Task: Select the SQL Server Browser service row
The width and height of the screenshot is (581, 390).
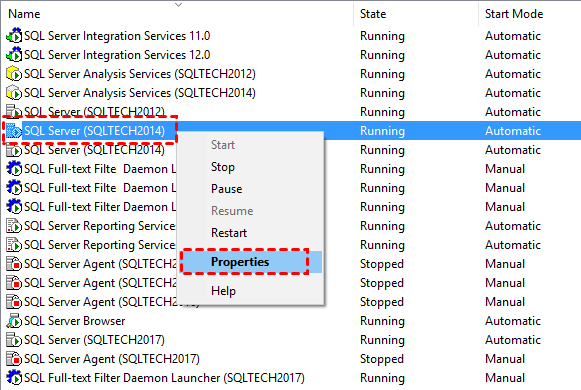Action: pos(290,321)
